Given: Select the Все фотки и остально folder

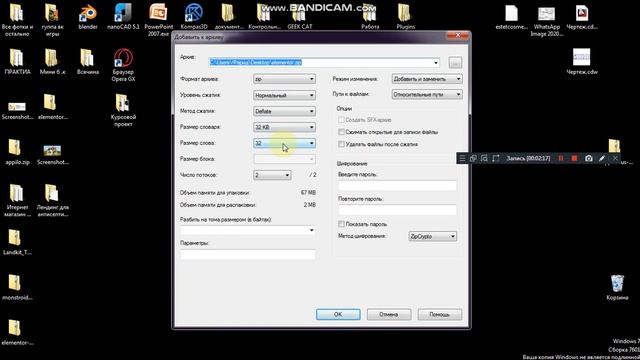Looking at the screenshot, I should [x=17, y=20].
